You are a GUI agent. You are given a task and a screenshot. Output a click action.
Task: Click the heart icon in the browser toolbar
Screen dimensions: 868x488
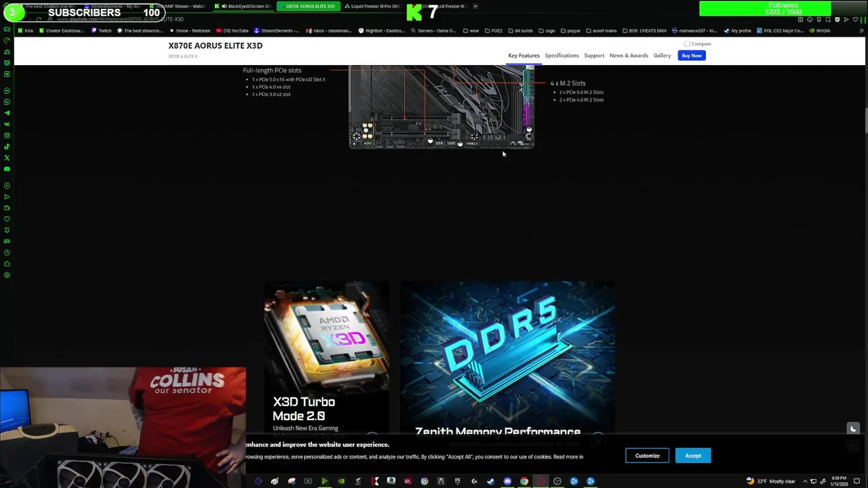tap(855, 20)
